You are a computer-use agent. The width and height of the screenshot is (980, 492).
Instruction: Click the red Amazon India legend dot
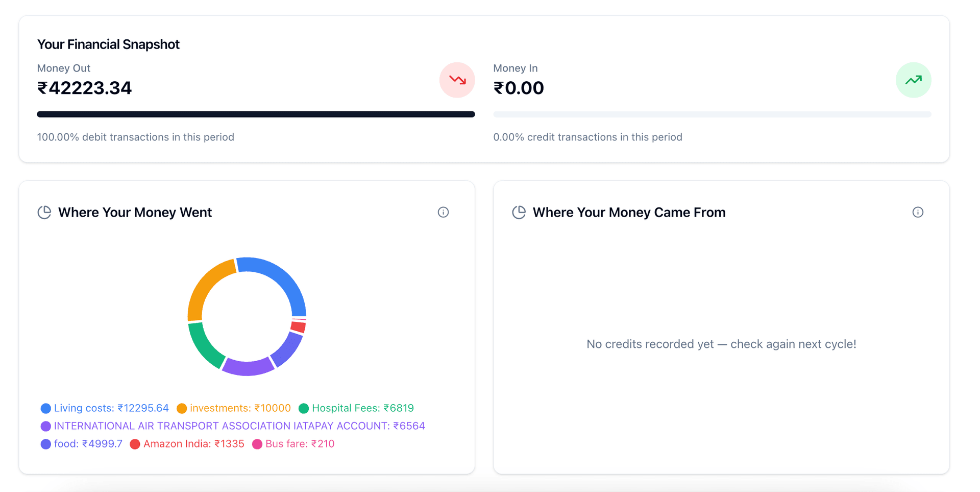pyautogui.click(x=135, y=444)
